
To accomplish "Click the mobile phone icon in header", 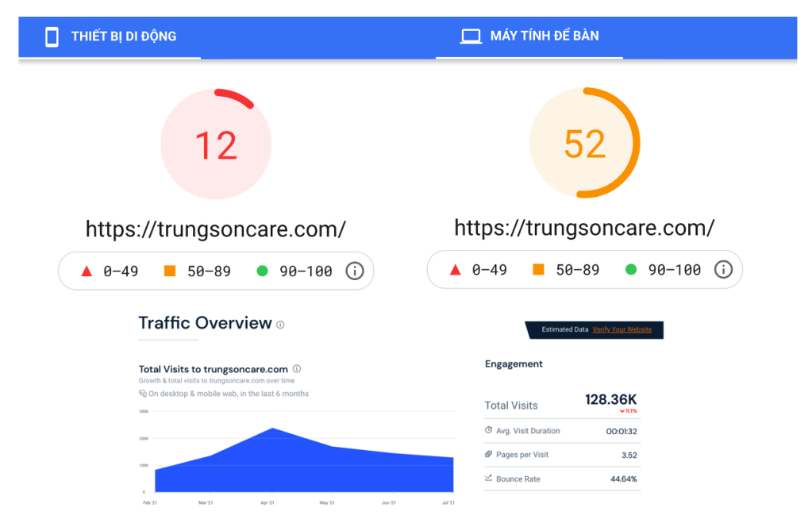I will (52, 37).
